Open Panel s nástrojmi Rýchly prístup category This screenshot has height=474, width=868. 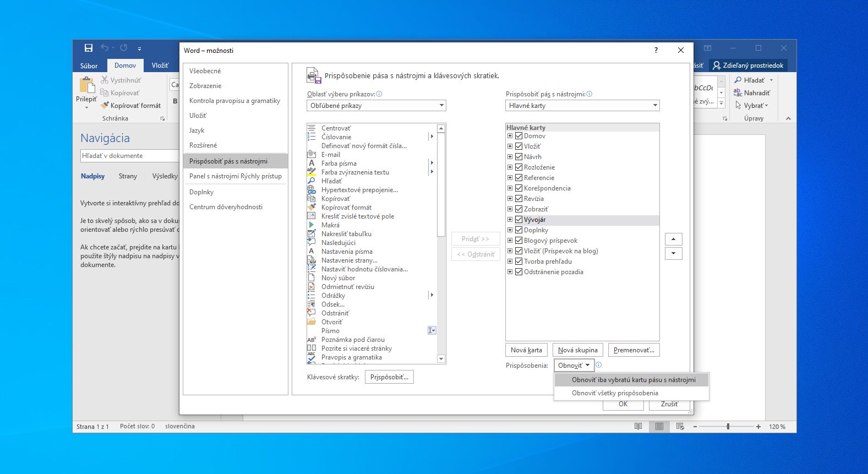(x=236, y=176)
